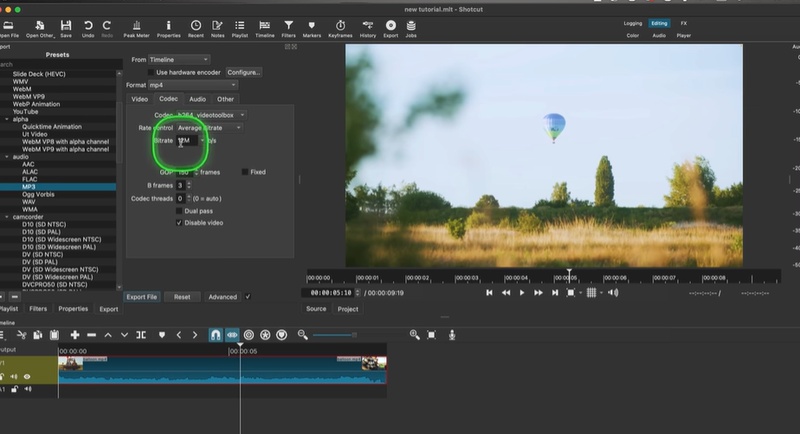Select the Ogg Vorbis preset

pos(38,194)
